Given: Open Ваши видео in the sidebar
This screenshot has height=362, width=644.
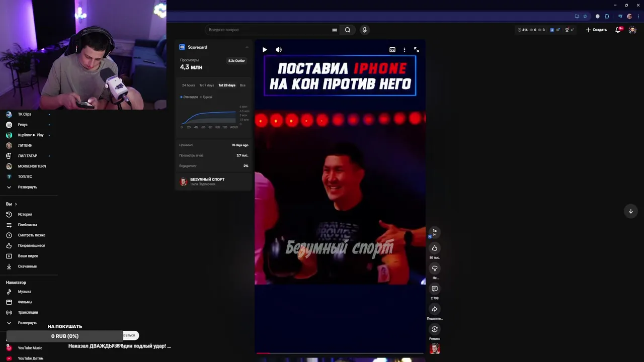Looking at the screenshot, I should click(x=28, y=256).
